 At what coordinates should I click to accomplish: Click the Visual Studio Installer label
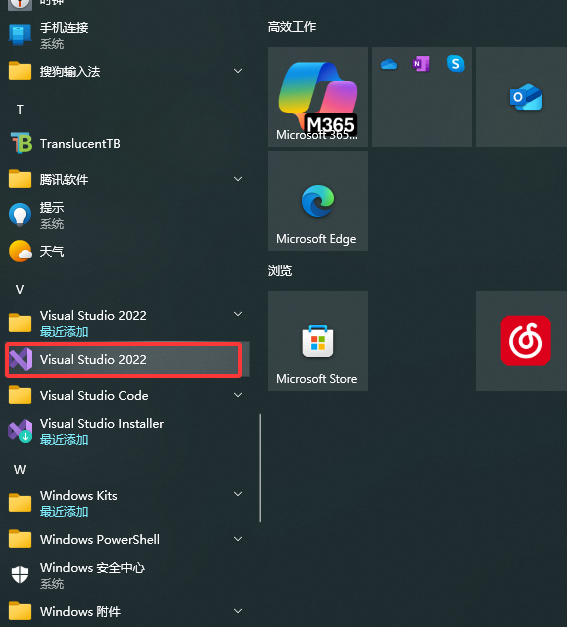click(x=102, y=423)
